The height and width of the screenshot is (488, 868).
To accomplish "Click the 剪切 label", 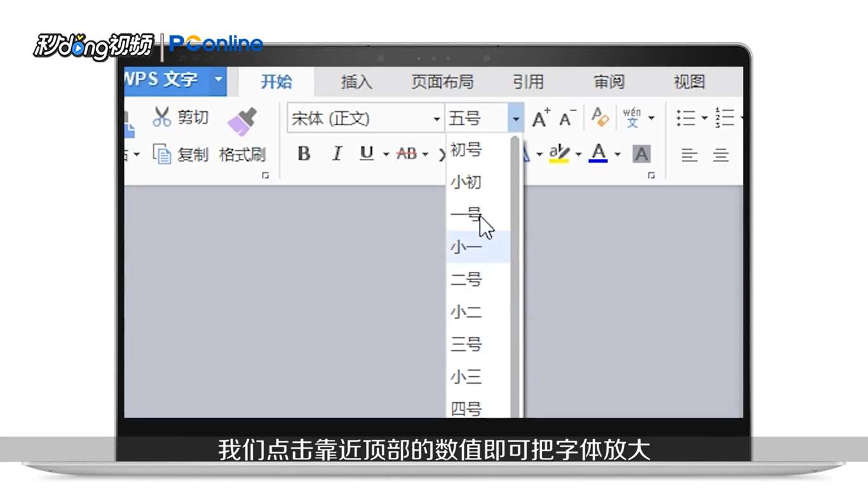I will click(x=193, y=118).
